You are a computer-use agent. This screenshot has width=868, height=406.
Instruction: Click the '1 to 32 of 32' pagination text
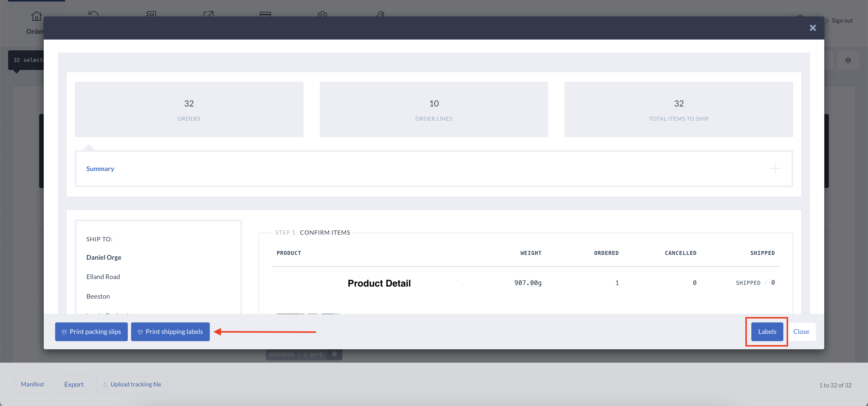(x=835, y=385)
